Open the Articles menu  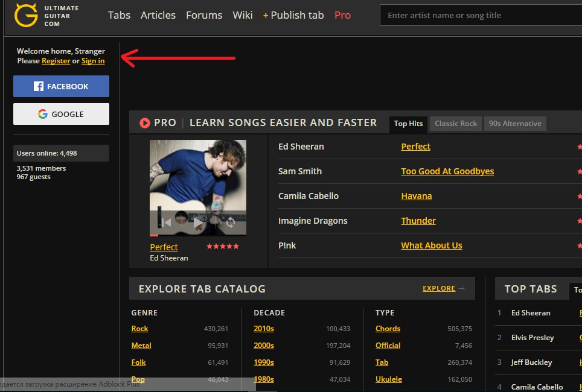[x=158, y=15]
